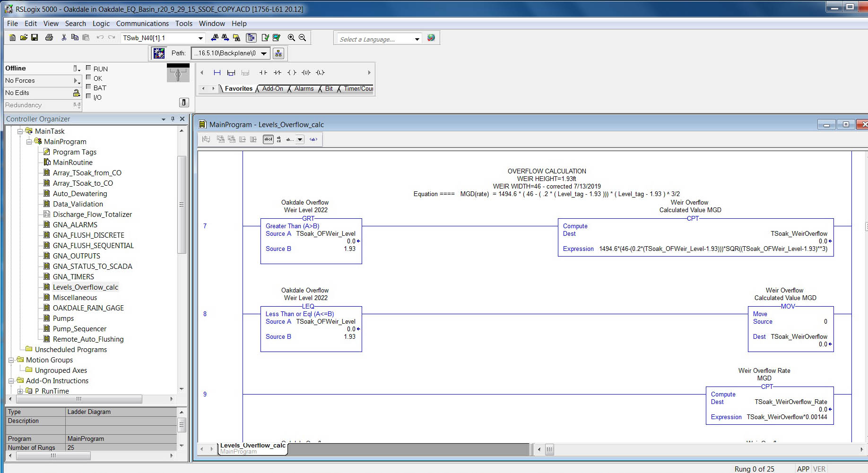Toggle the I/O status indicator box
This screenshot has height=473, width=868.
pos(88,96)
